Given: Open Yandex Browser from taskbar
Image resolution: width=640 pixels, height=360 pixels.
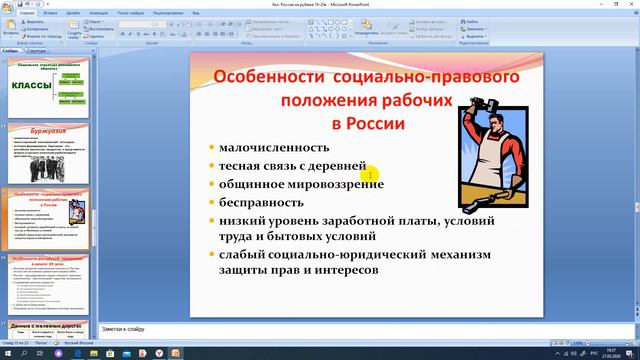Looking at the screenshot, I should 159,353.
